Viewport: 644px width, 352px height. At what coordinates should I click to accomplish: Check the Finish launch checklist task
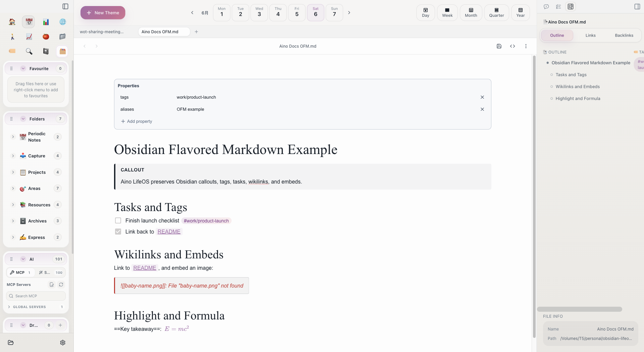(x=118, y=220)
